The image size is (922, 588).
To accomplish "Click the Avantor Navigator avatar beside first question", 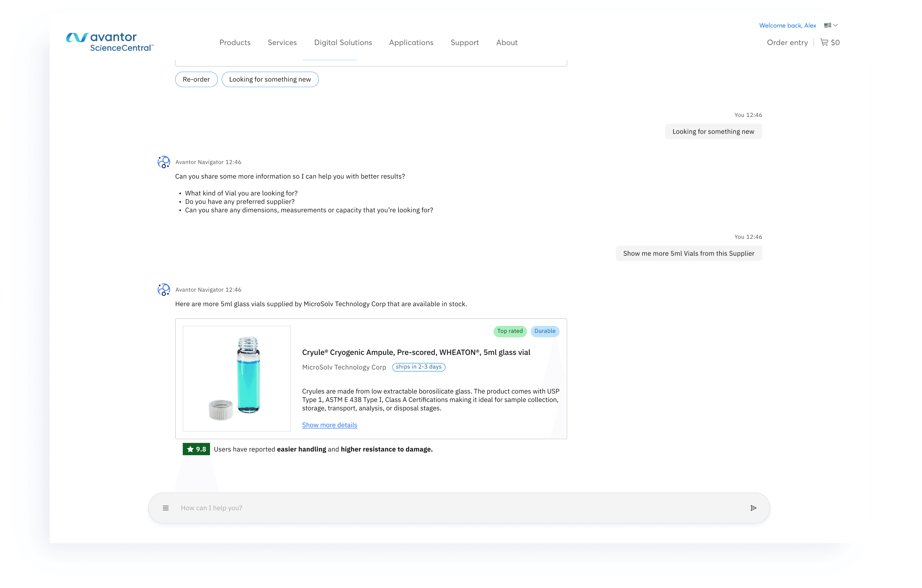I will click(x=164, y=162).
